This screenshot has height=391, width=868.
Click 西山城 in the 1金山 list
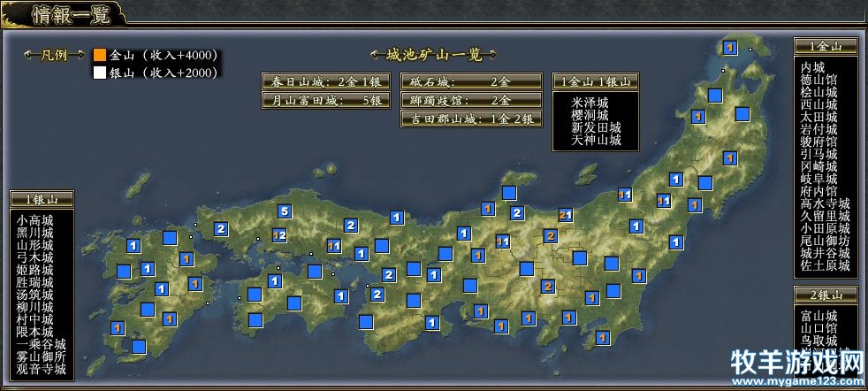[819, 104]
